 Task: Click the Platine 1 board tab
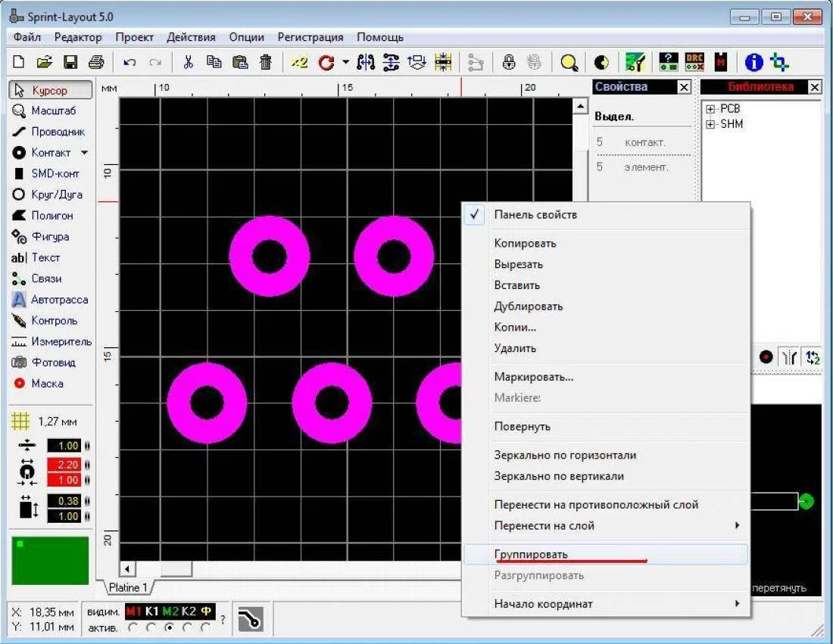pyautogui.click(x=128, y=587)
